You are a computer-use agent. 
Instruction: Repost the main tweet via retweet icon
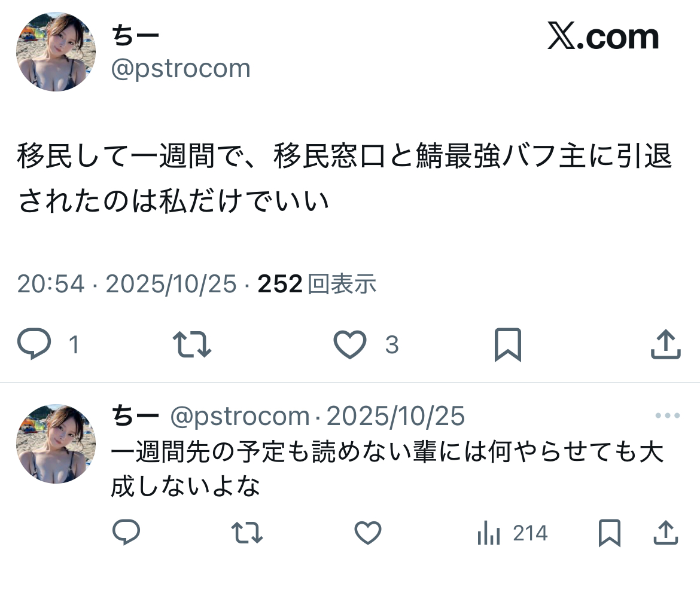(192, 344)
